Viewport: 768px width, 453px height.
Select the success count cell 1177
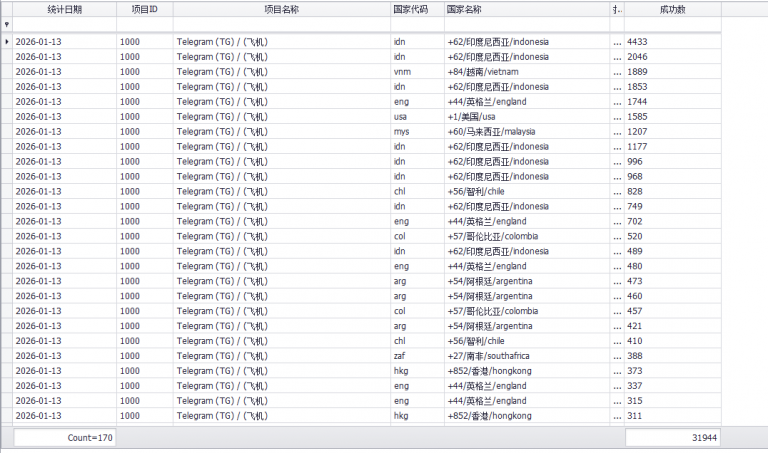click(x=672, y=146)
